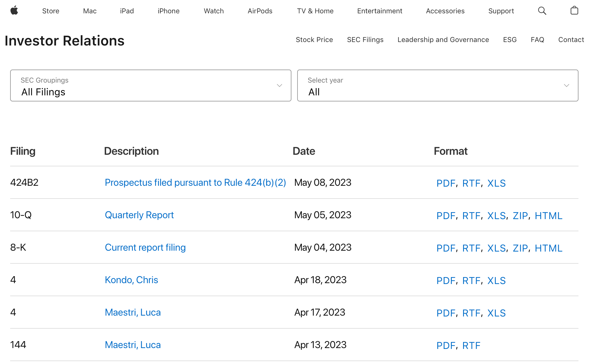This screenshot has height=364, width=595.
Task: Open the Quarterly Report link
Action: coord(139,215)
